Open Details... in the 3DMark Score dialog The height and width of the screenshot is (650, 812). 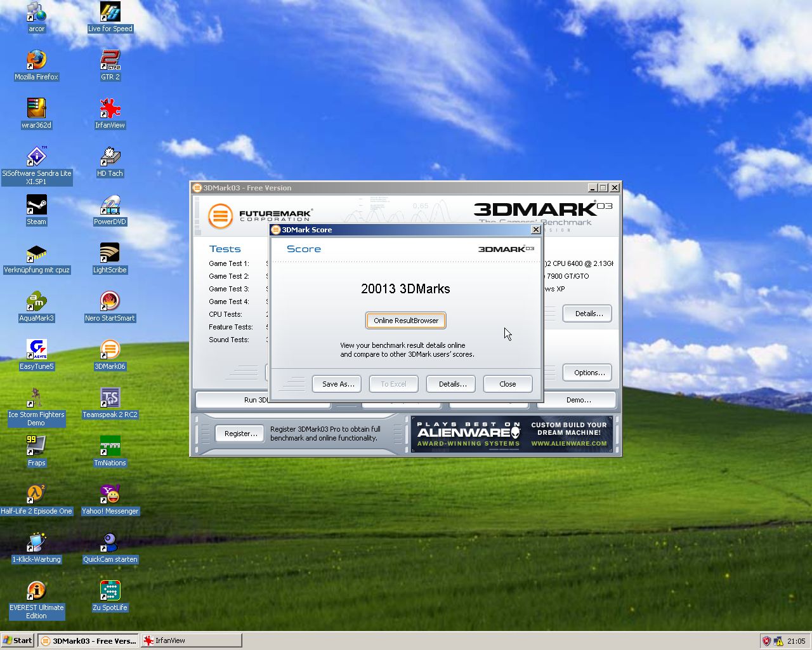452,384
